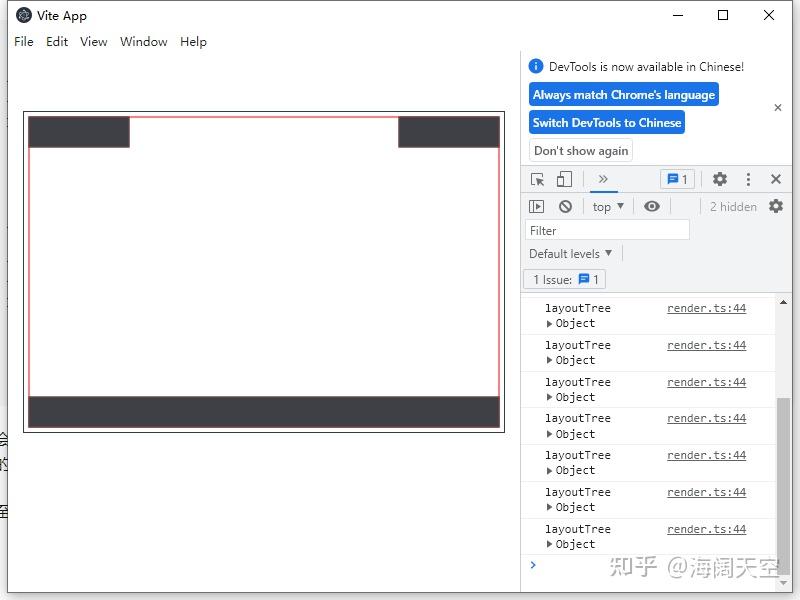Click the 1 Issue button
Viewport: 800px width, 600px height.
click(x=564, y=280)
